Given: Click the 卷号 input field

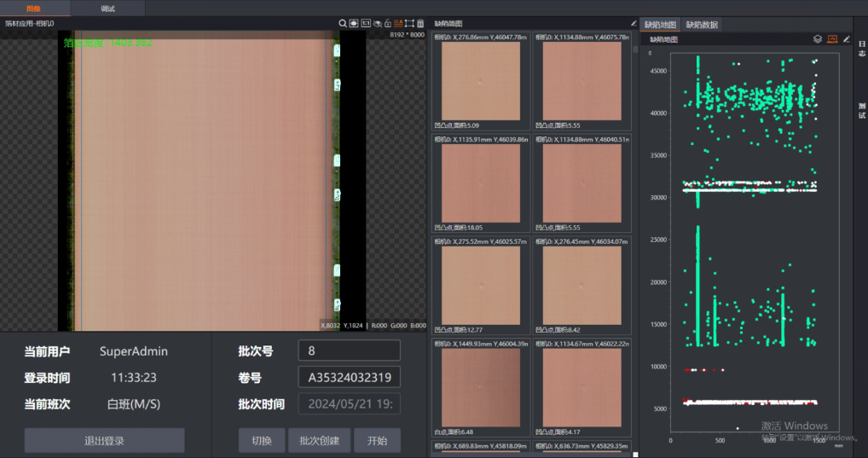Looking at the screenshot, I should pos(349,377).
